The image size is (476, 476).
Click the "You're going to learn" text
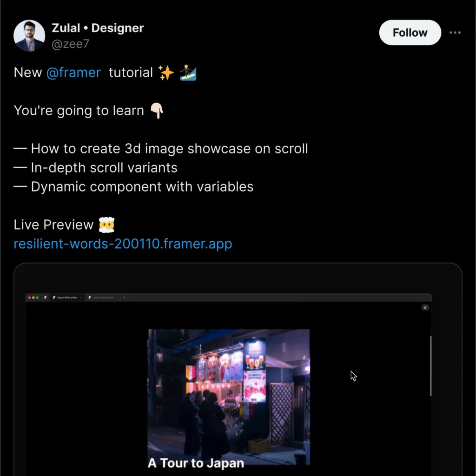(x=79, y=111)
